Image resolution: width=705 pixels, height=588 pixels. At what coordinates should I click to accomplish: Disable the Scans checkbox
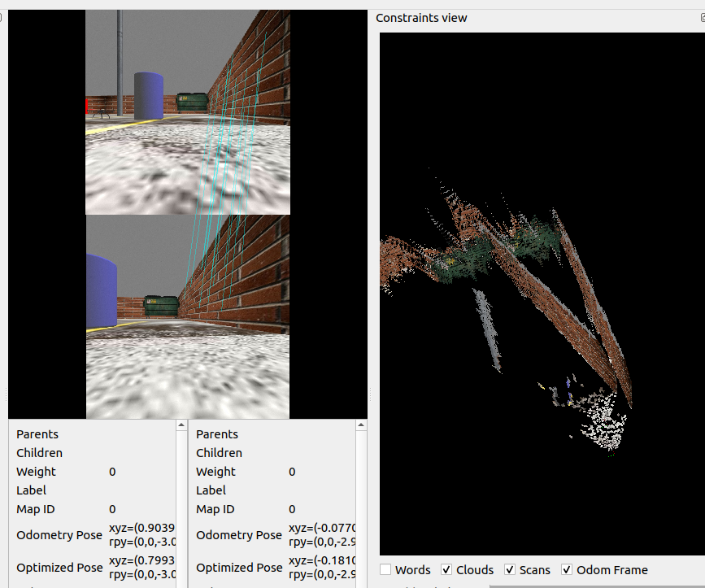point(510,570)
